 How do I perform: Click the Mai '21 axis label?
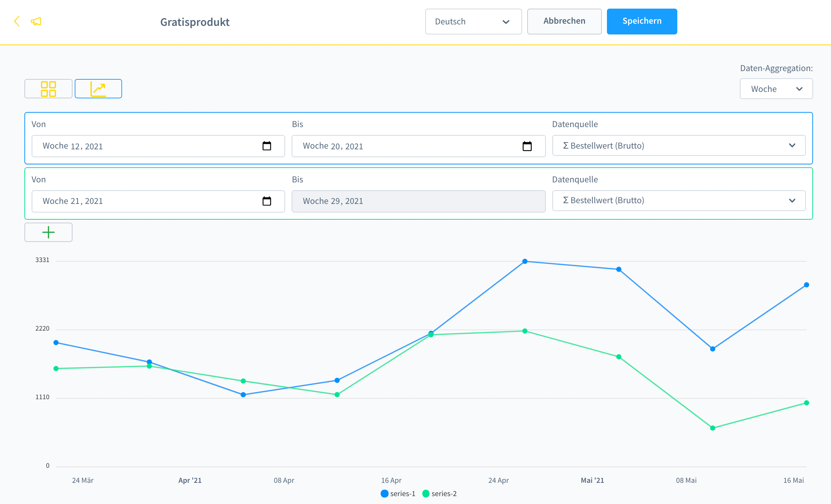593,480
